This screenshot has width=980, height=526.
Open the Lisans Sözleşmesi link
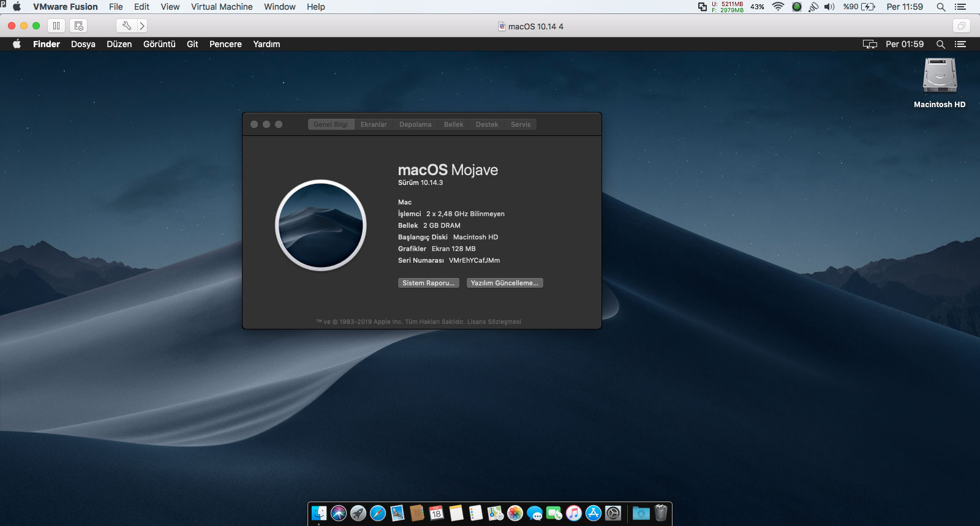494,321
